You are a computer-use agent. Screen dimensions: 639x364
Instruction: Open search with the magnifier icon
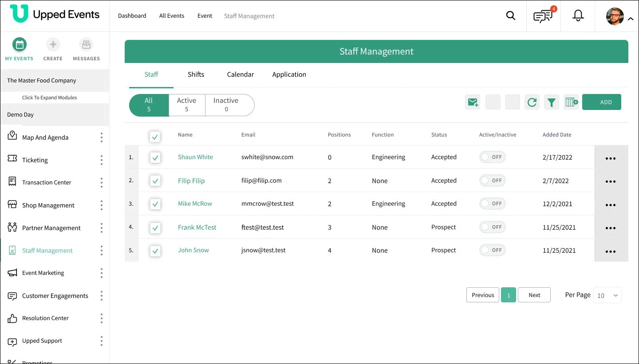[x=511, y=16]
